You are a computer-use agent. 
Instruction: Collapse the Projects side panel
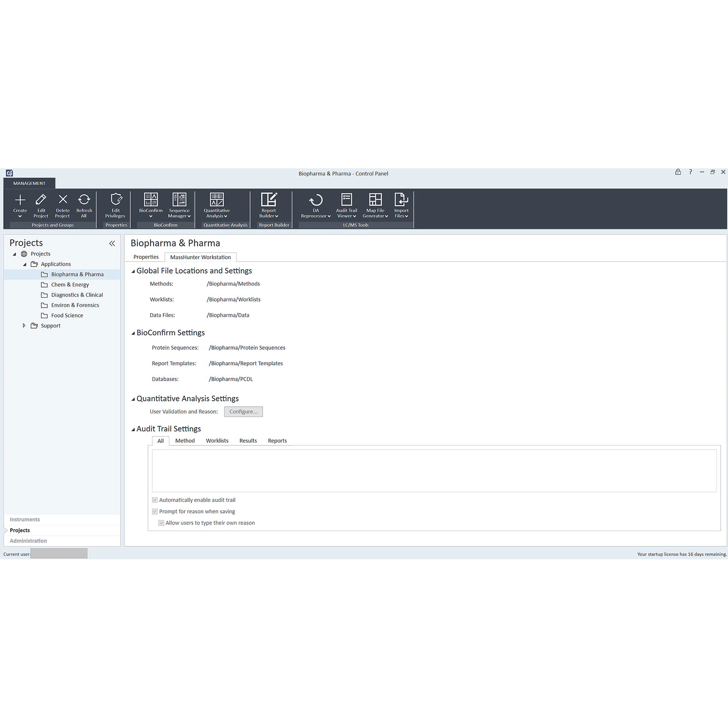(x=112, y=243)
